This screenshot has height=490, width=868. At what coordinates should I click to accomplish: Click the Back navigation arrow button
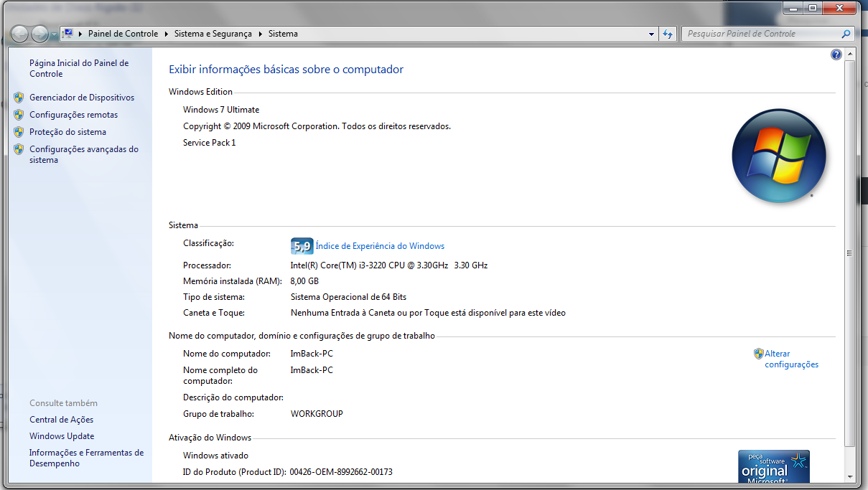[19, 34]
